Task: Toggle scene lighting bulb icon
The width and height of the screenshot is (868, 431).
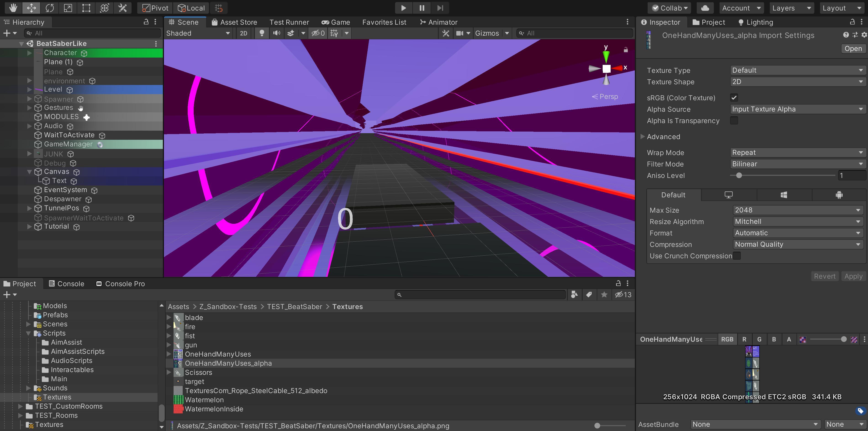Action: coord(261,33)
